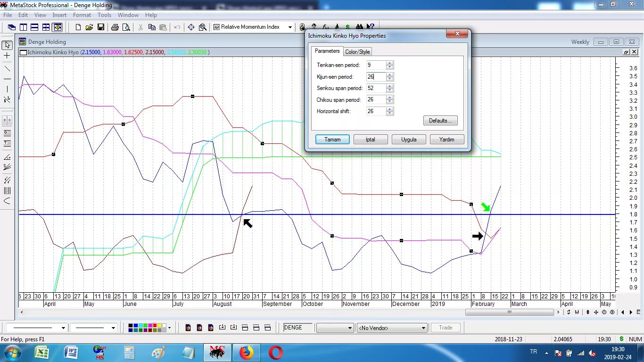Decrease Chikou span period with down spinner
The height and width of the screenshot is (362, 644).
coord(389,102)
